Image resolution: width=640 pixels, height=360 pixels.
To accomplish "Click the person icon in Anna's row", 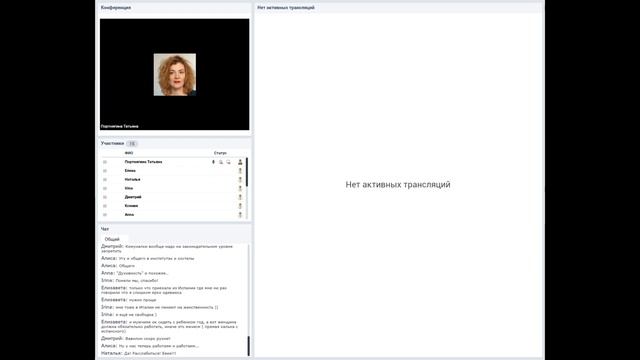I will tap(240, 214).
